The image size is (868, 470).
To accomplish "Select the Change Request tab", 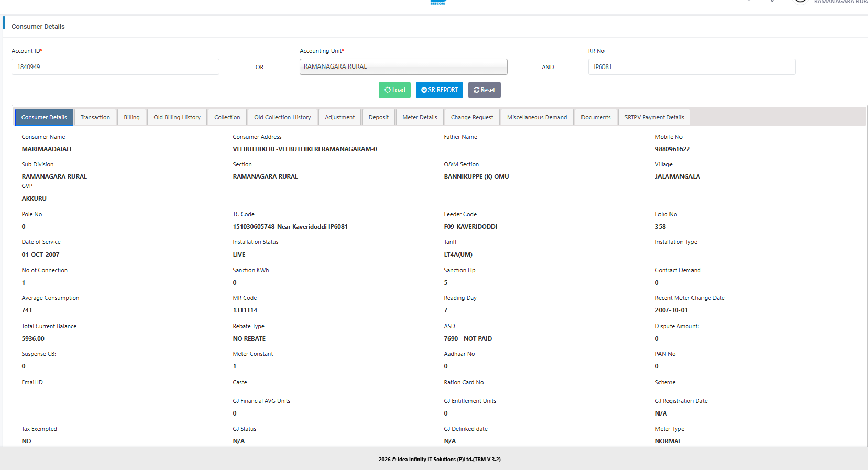I will pos(472,117).
